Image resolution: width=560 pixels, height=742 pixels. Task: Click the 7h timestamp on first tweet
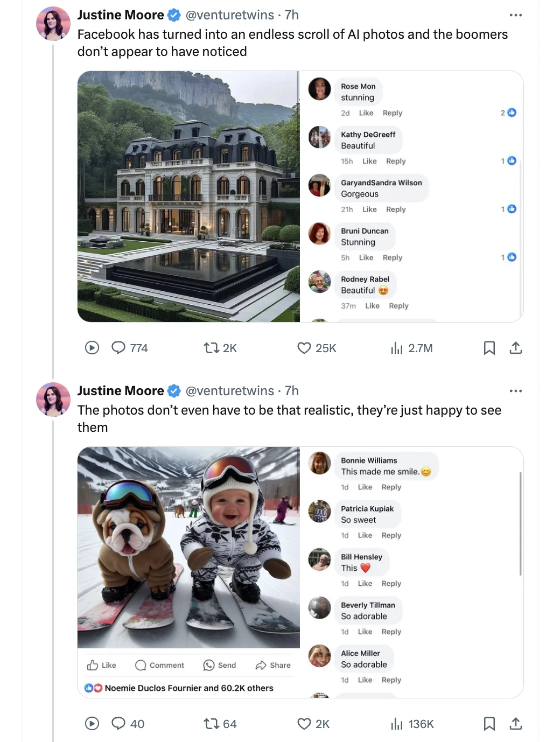click(x=292, y=15)
